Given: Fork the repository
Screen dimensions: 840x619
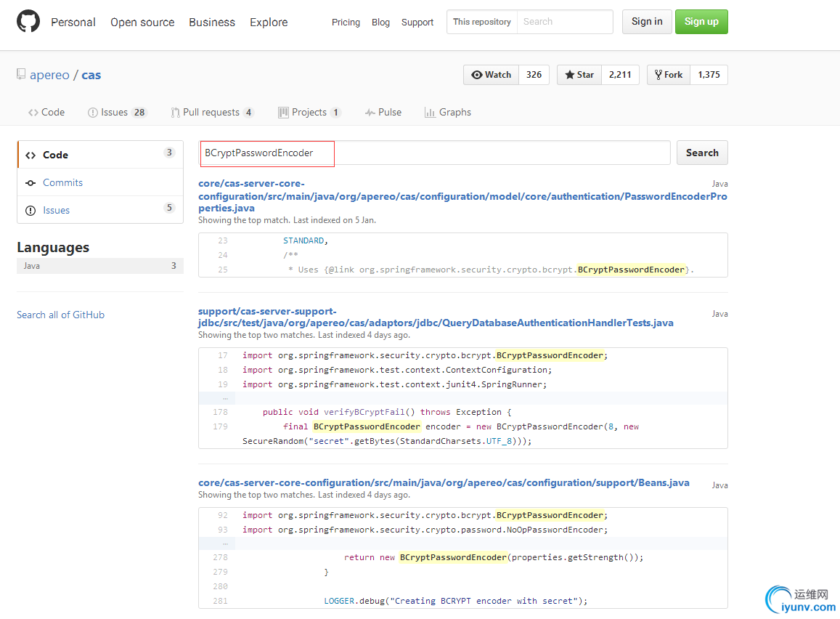Looking at the screenshot, I should [x=669, y=75].
